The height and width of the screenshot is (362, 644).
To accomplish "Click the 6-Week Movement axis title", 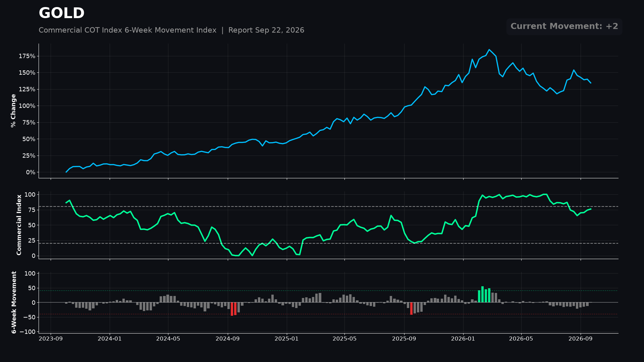I will tap(14, 302).
